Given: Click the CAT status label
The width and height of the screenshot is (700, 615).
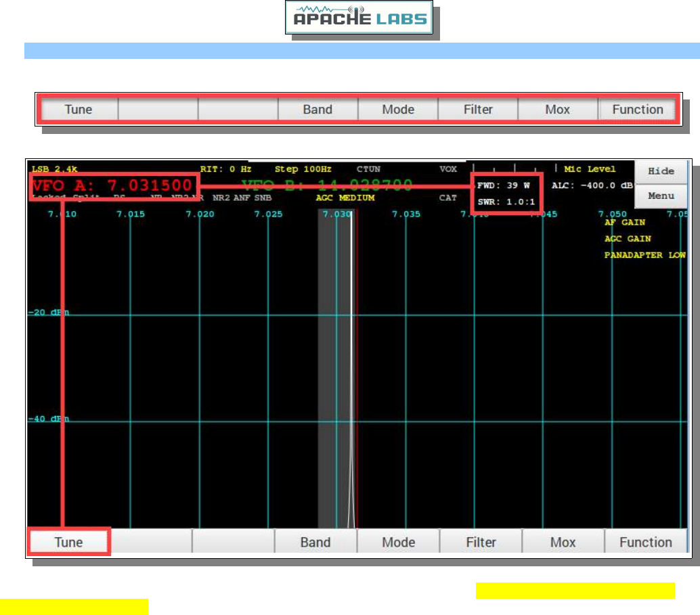Looking at the screenshot, I should (447, 198).
